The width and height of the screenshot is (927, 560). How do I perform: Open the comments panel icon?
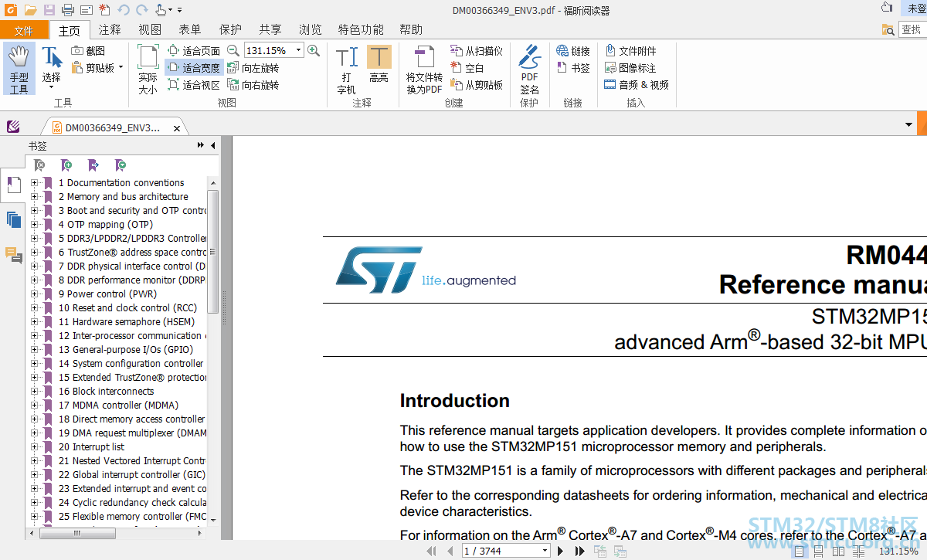tap(14, 255)
